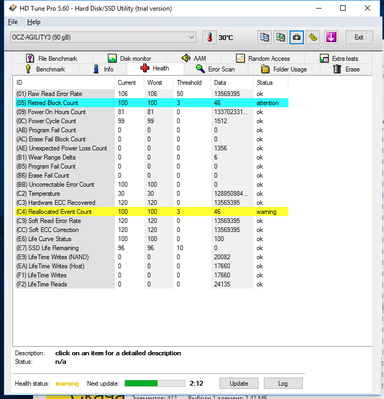The image size is (384, 399).
Task: Switch to the Info tab
Action: pyautogui.click(x=103, y=69)
